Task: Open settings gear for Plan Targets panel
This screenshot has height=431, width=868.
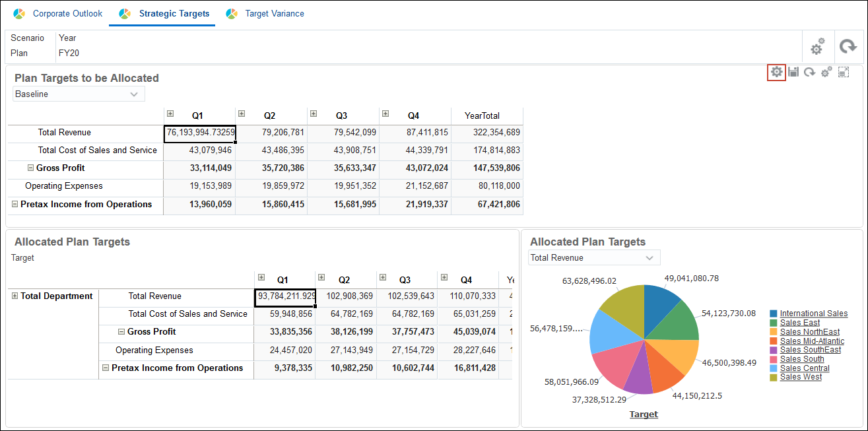Action: 776,72
